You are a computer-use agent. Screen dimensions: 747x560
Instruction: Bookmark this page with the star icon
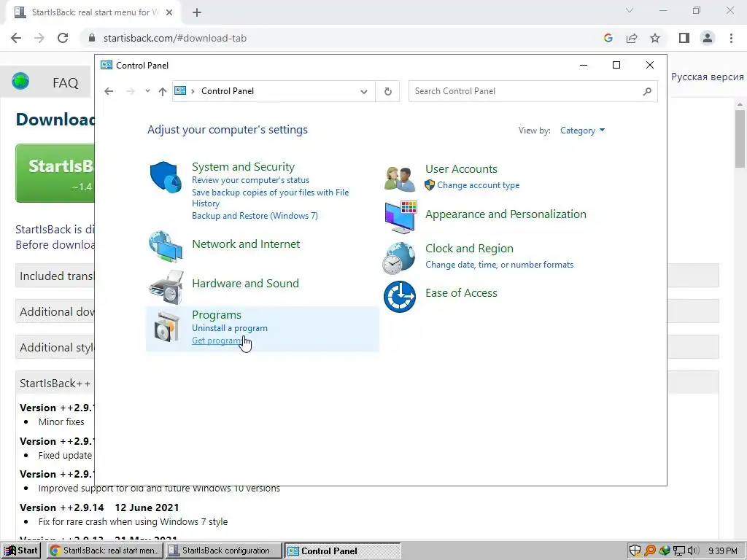click(656, 38)
